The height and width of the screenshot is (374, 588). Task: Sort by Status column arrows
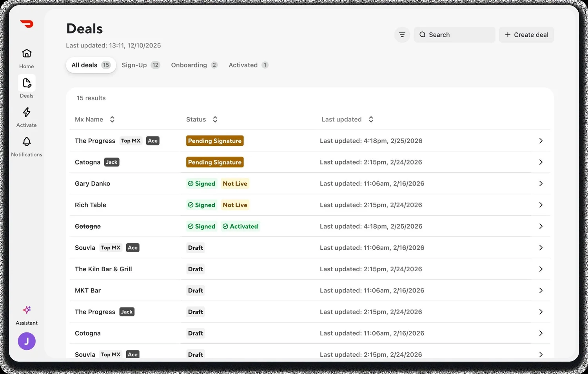tap(215, 120)
